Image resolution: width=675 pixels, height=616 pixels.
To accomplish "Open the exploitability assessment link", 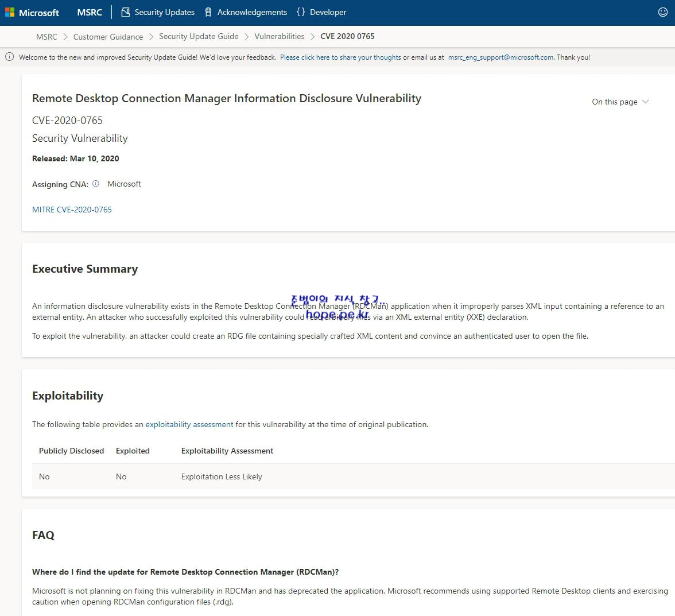I will 189,424.
